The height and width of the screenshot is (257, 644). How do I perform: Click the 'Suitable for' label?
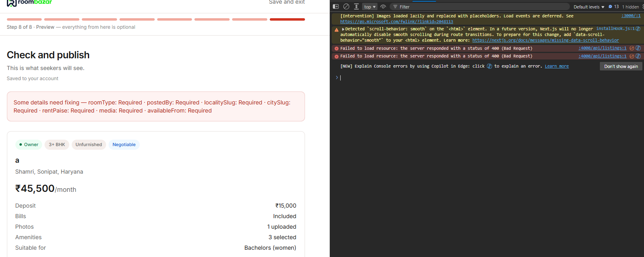(x=31, y=248)
